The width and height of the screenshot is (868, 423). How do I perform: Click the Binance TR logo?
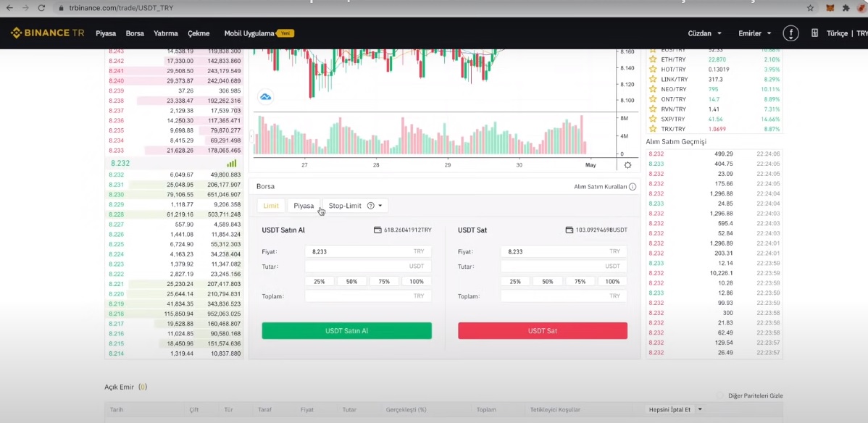[48, 33]
